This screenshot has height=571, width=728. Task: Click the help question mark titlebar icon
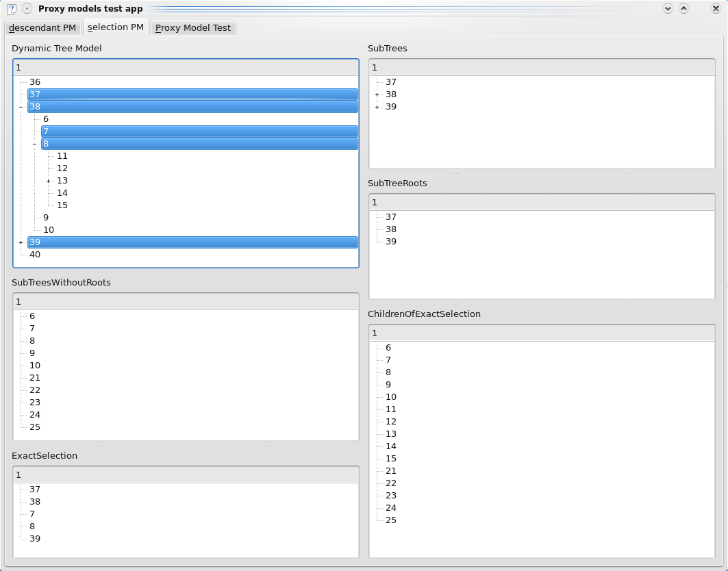pyautogui.click(x=11, y=9)
